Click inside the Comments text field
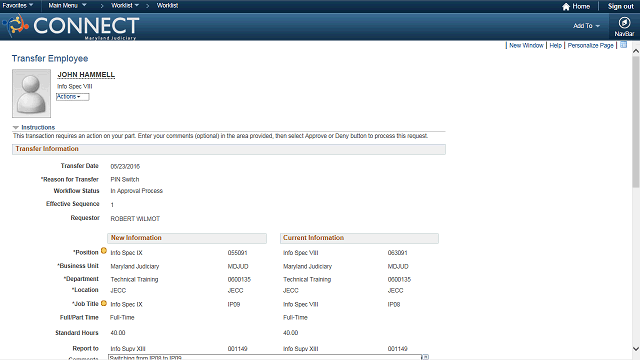This screenshot has height=360, width=640. [264, 358]
